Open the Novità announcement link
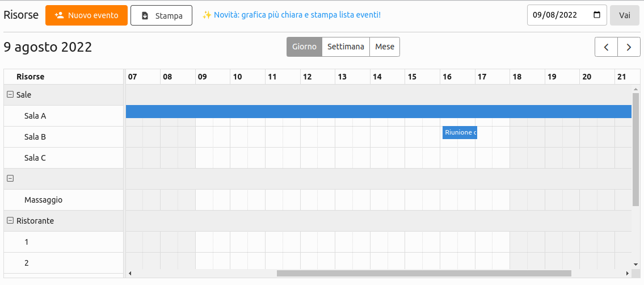The width and height of the screenshot is (644, 285). click(297, 15)
